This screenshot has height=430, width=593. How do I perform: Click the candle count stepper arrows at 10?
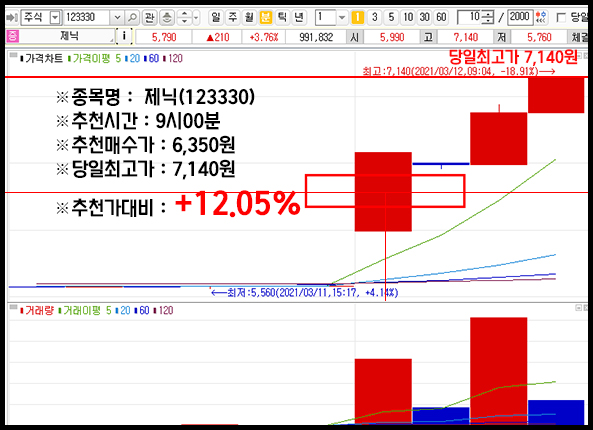coord(488,17)
